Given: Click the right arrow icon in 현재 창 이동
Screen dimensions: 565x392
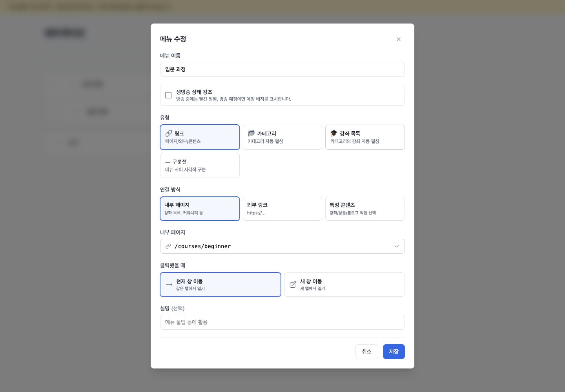Looking at the screenshot, I should point(169,285).
